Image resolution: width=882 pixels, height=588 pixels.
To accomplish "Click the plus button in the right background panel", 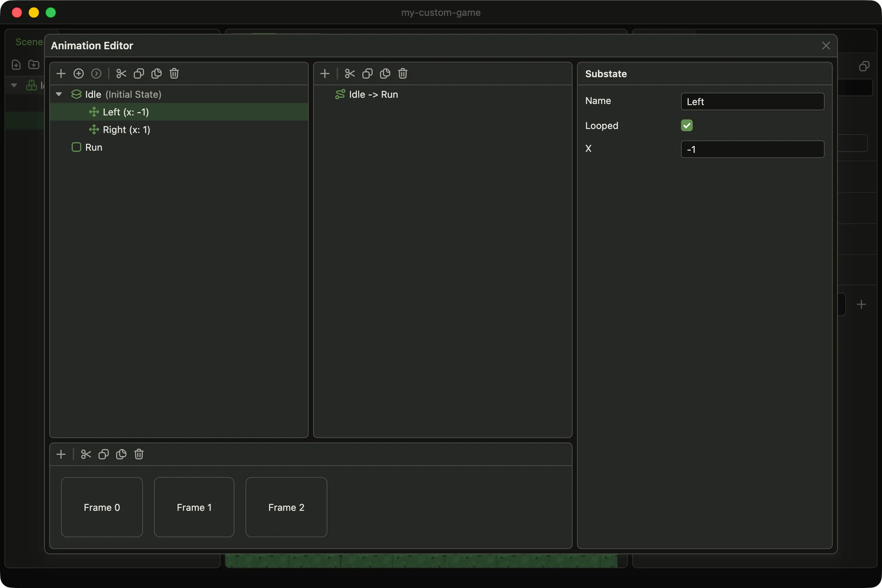I will 861,304.
